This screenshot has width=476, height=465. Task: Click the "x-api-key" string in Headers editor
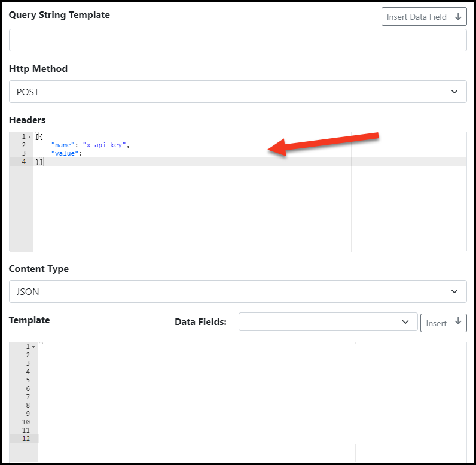tap(105, 145)
